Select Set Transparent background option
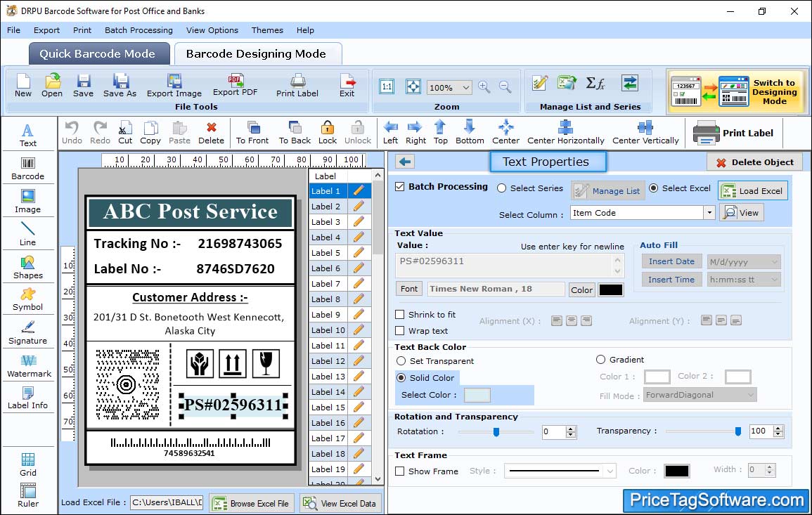812x515 pixels. 401,361
